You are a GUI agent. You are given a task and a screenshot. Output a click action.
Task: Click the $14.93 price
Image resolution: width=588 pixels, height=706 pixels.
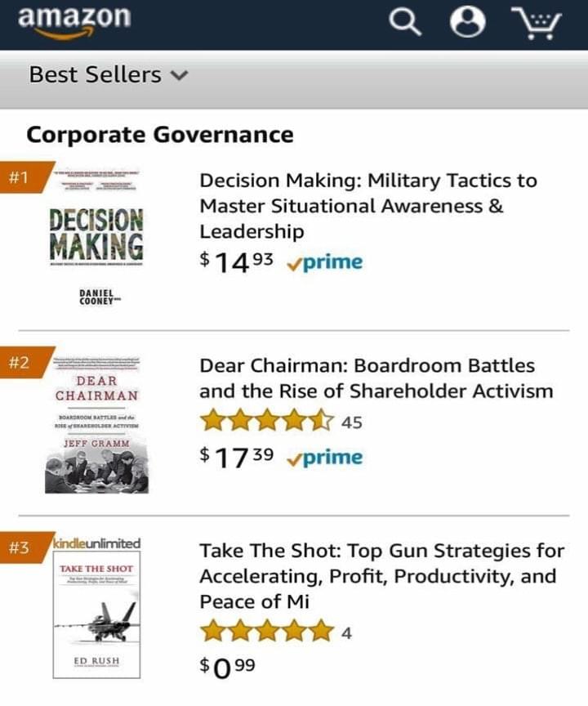[237, 262]
